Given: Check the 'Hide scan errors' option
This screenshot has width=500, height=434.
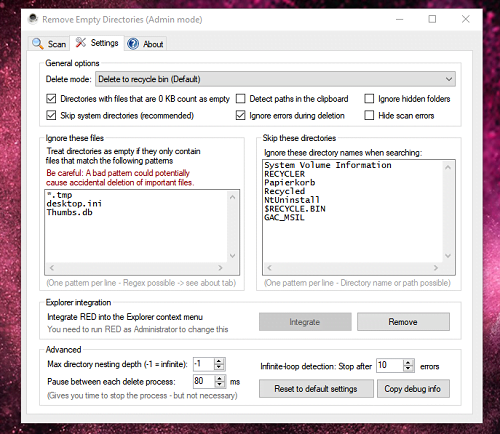Looking at the screenshot, I should pos(369,115).
